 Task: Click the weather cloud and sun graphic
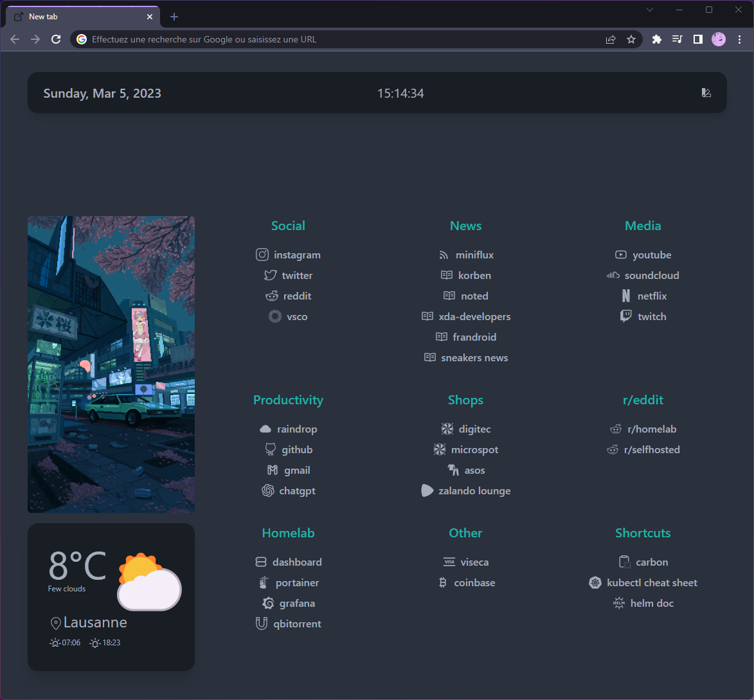(150, 581)
